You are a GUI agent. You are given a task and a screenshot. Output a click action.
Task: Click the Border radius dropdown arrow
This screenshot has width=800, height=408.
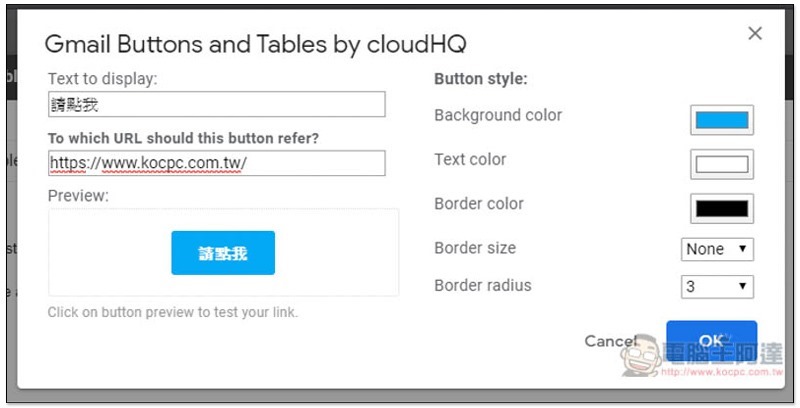(742, 286)
